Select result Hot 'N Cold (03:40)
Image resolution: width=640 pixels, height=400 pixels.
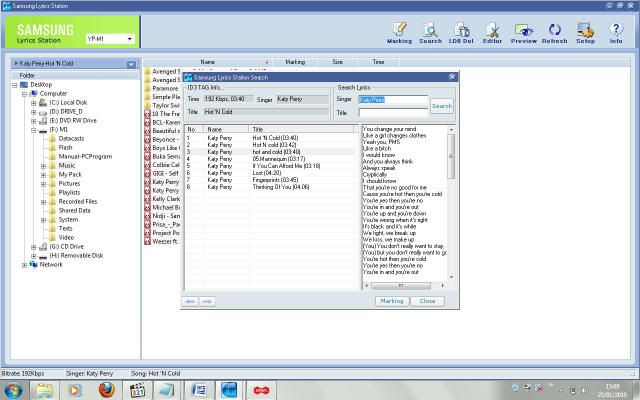coord(269,138)
